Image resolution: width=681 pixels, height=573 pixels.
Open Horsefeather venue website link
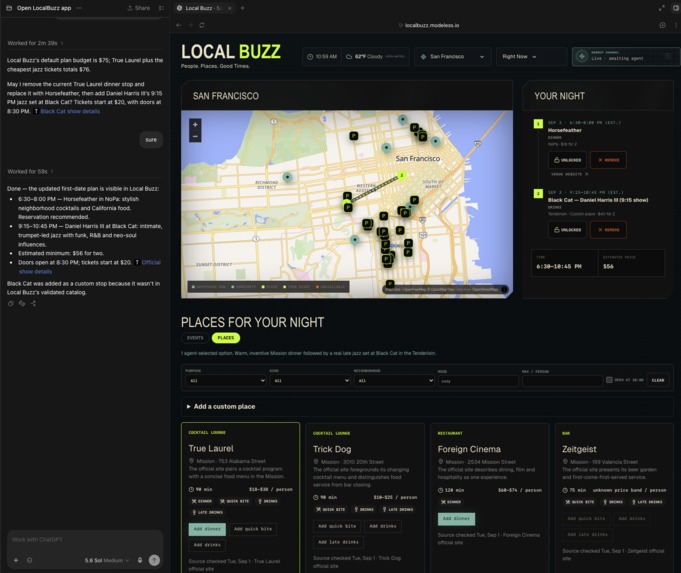[x=569, y=174]
